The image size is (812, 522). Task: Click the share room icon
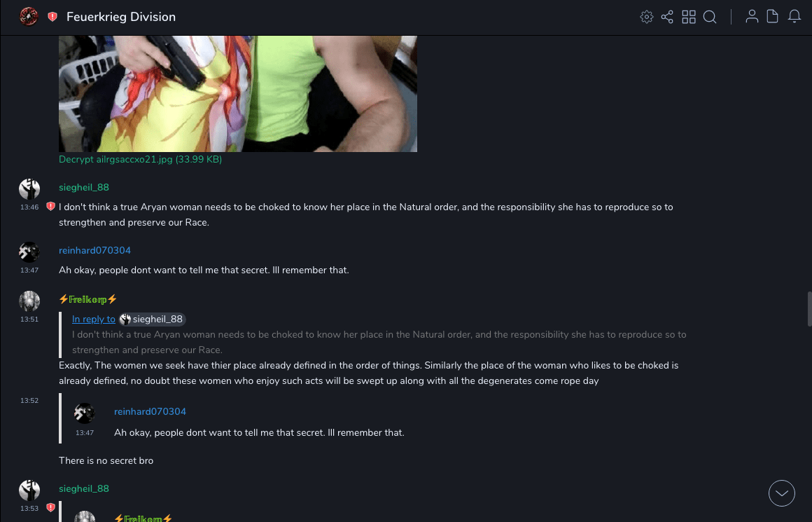[x=667, y=17]
